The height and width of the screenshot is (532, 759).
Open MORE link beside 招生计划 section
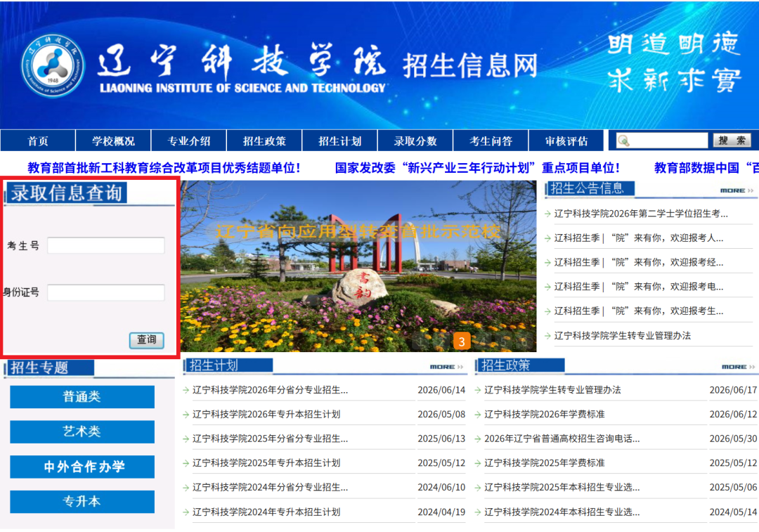coord(446,367)
